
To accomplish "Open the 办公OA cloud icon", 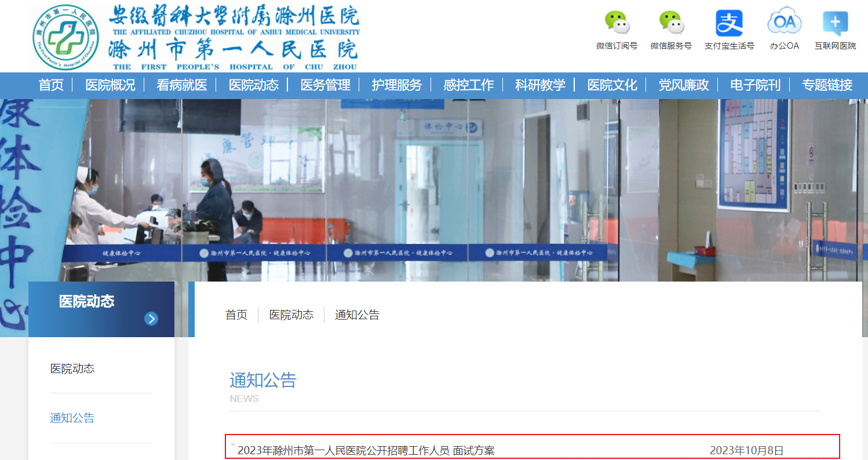I will coord(784,23).
